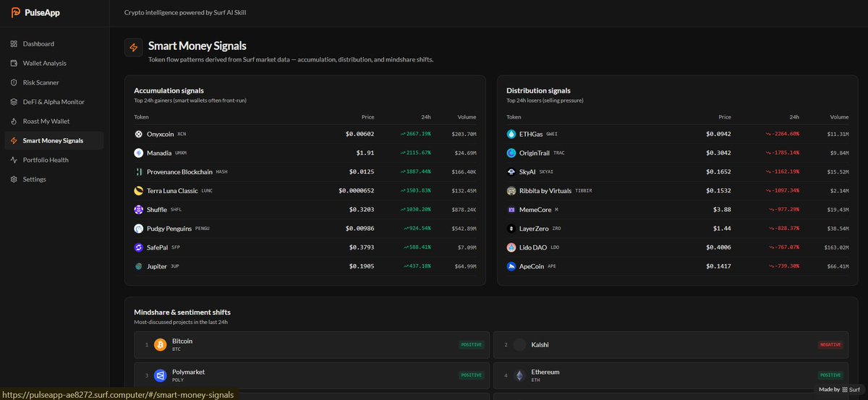Click the Provenance Blockchain token icon

pyautogui.click(x=139, y=171)
